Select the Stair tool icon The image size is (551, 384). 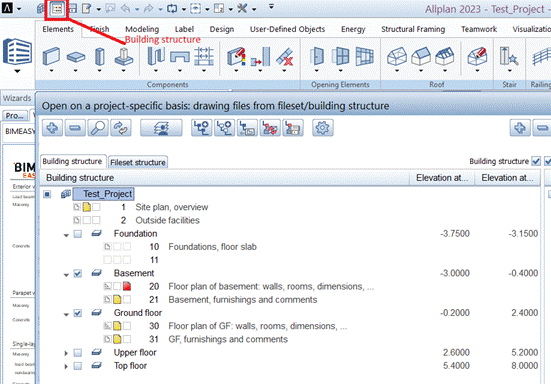(x=509, y=57)
